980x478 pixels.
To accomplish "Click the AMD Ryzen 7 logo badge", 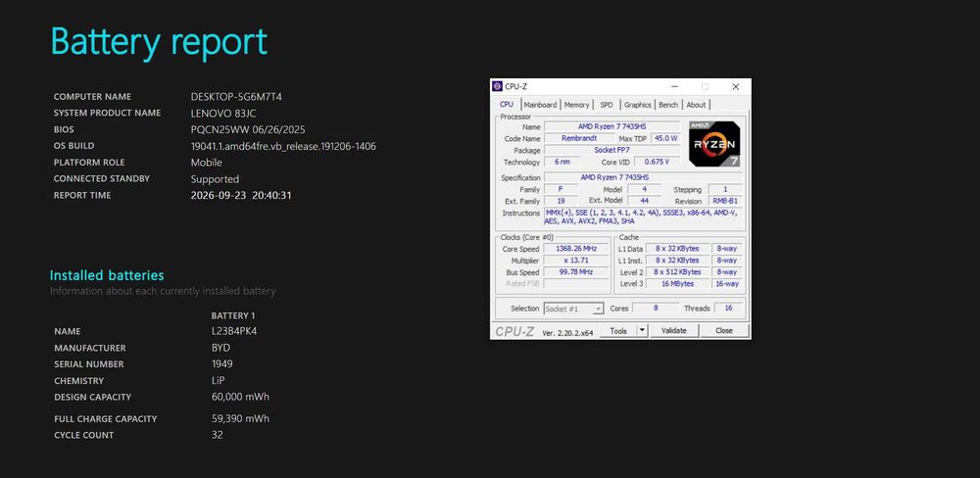I will point(715,144).
